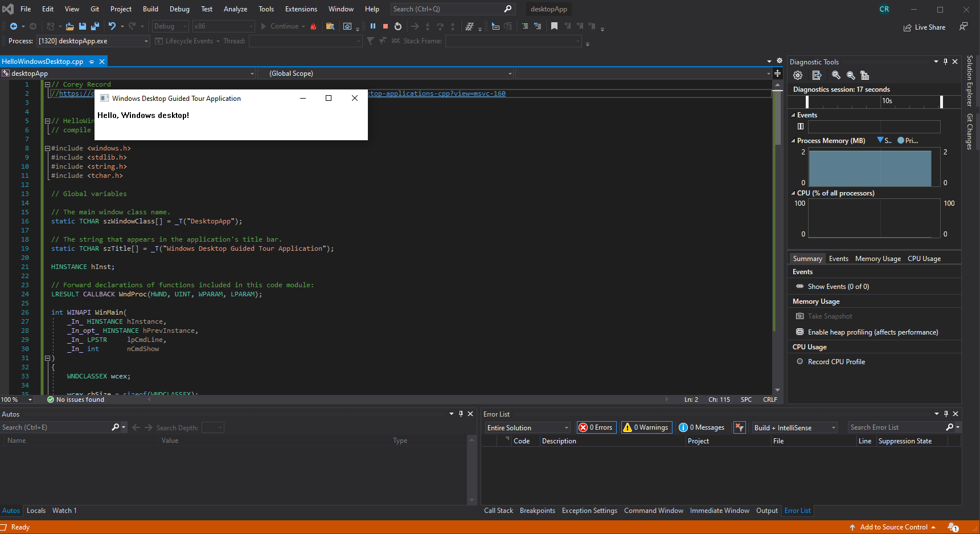980x534 pixels.
Task: Open the Extensions menu
Action: [x=301, y=9]
